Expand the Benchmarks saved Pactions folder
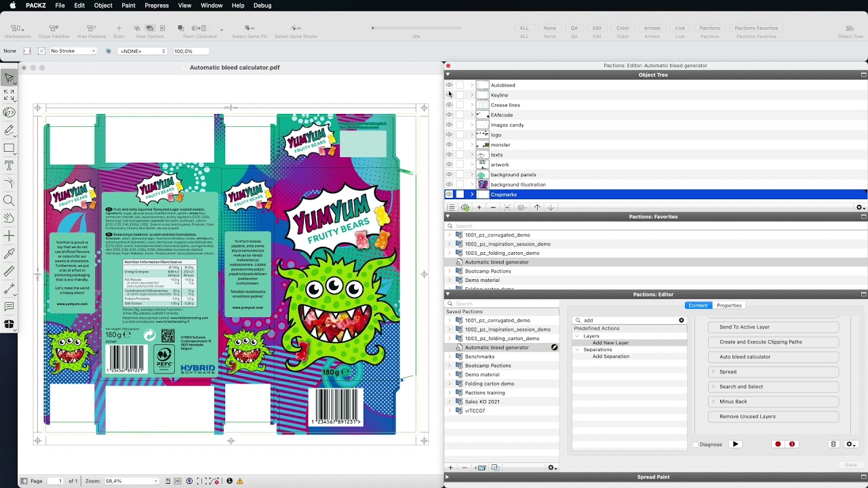Image resolution: width=868 pixels, height=488 pixels. (449, 357)
